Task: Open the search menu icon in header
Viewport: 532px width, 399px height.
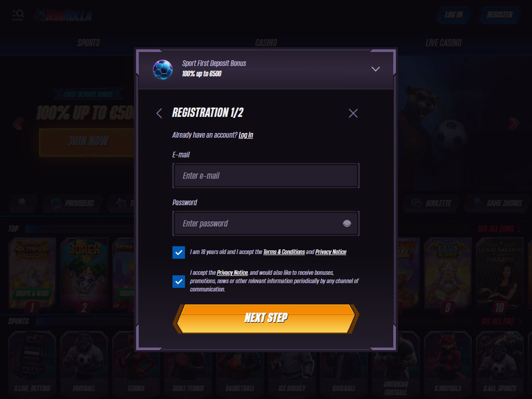Action: coord(18,15)
